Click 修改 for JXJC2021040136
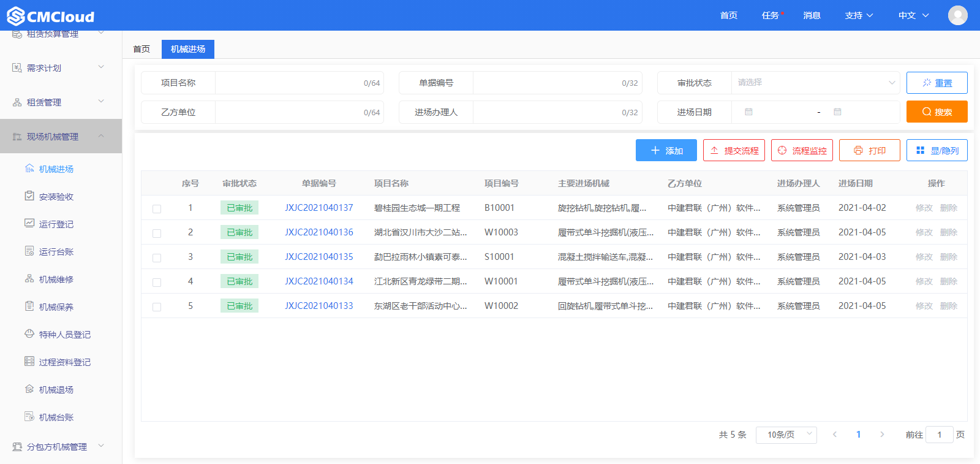 924,232
